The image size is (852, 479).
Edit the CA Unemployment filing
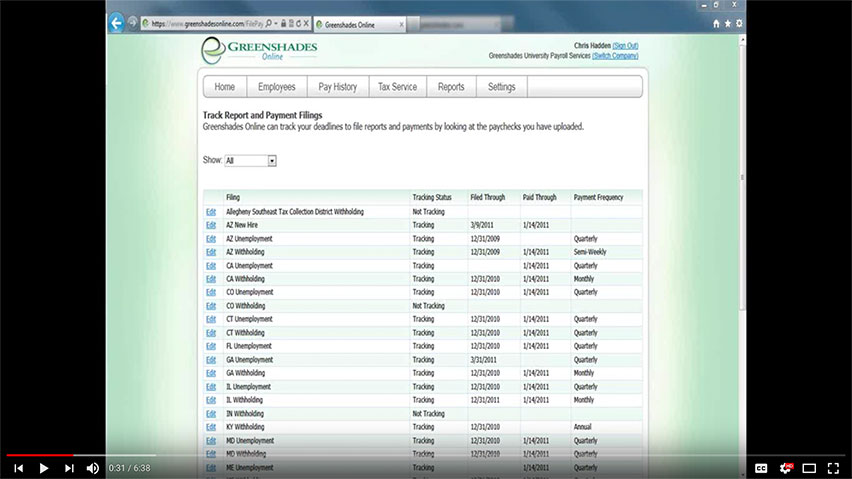pyautogui.click(x=211, y=266)
